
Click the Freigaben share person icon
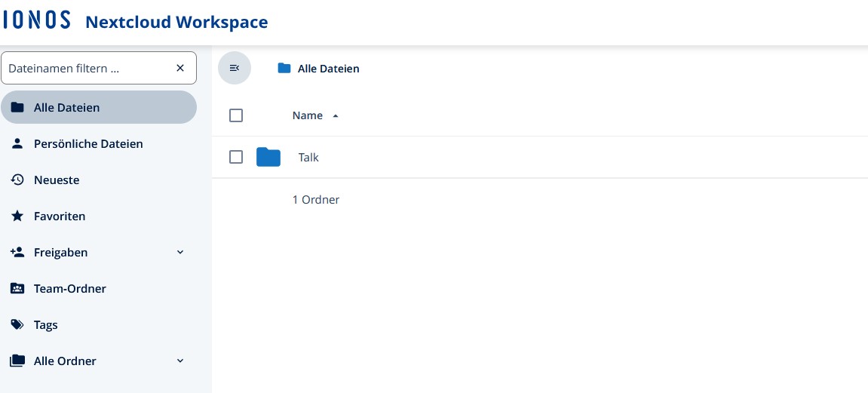pos(17,252)
